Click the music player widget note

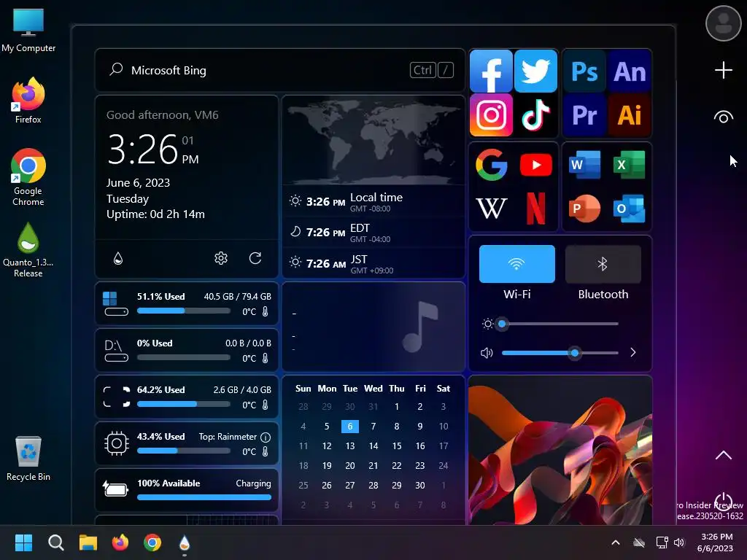click(419, 327)
